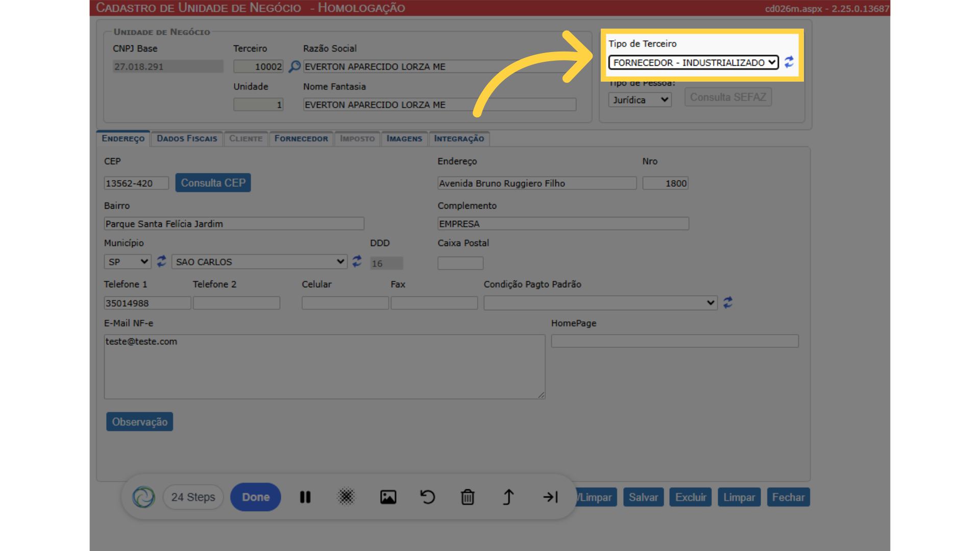
Task: Click the Caixa Postal field
Action: pyautogui.click(x=460, y=263)
